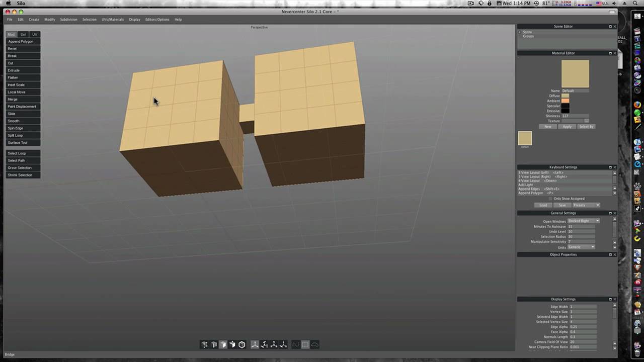Click the dotted zigzag selection style icon
The image size is (644, 362).
tap(296, 344)
